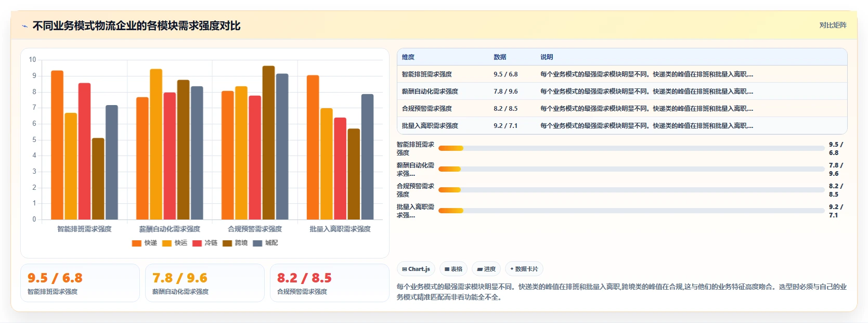Image resolution: width=868 pixels, height=323 pixels.
Task: Click the 城配 bar in the 薪酬自动化需求强度 group
Action: pyautogui.click(x=197, y=153)
